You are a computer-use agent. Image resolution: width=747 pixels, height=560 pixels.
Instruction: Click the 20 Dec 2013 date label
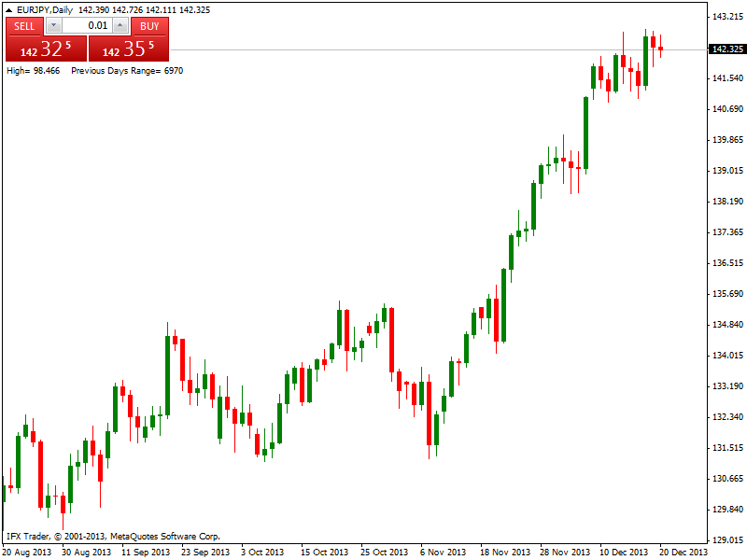[x=684, y=553]
